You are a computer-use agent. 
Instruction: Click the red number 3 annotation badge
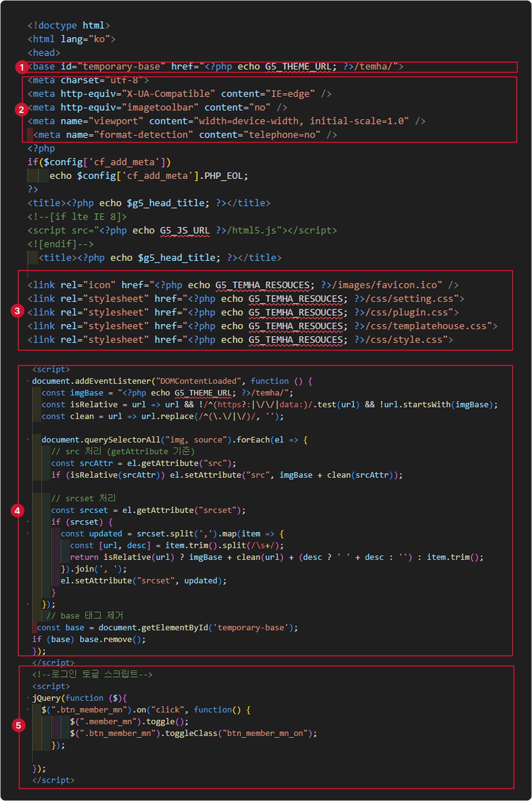tap(17, 310)
